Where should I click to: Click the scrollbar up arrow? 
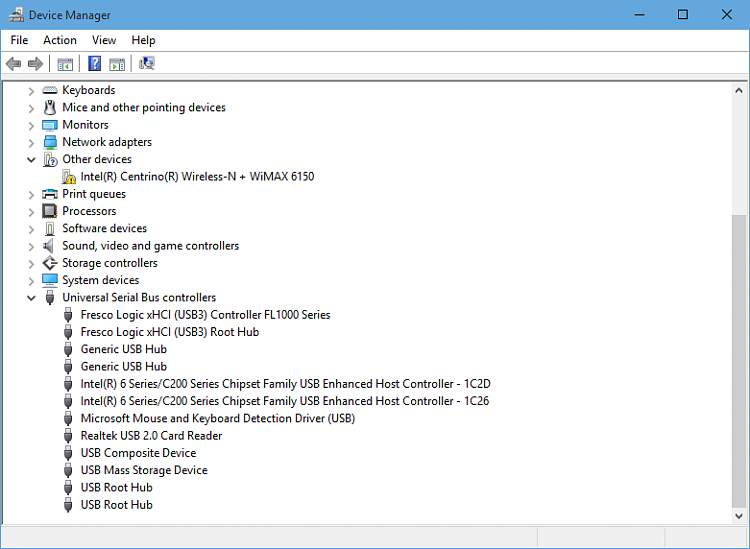[x=739, y=90]
